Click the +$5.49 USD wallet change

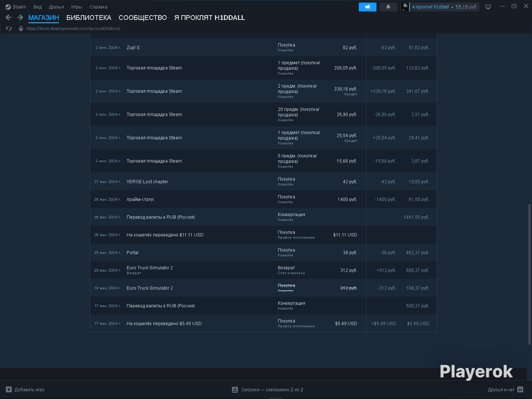[x=384, y=324]
